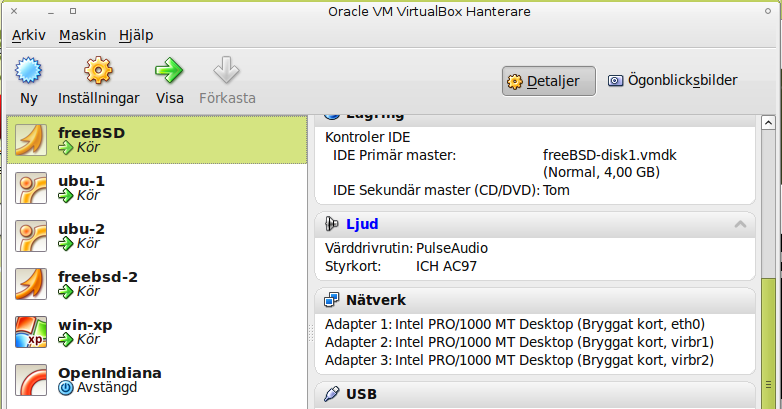Open Inställningar gear icon in toolbar

[x=98, y=71]
